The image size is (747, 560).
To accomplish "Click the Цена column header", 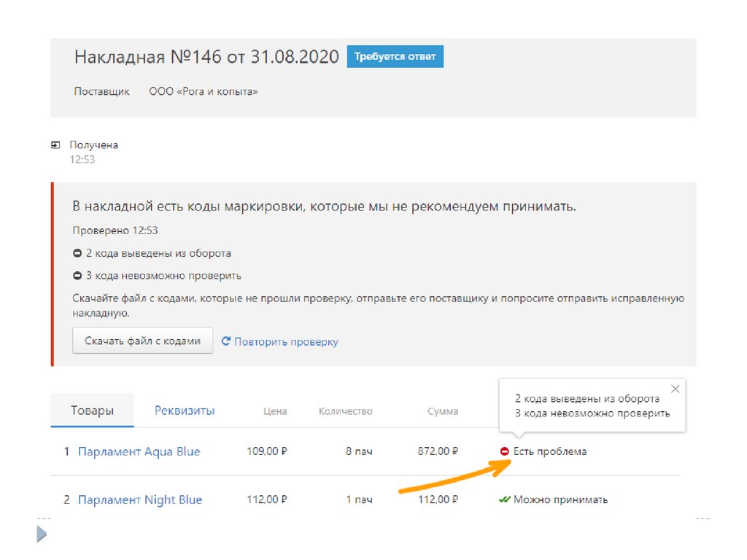I will [275, 411].
